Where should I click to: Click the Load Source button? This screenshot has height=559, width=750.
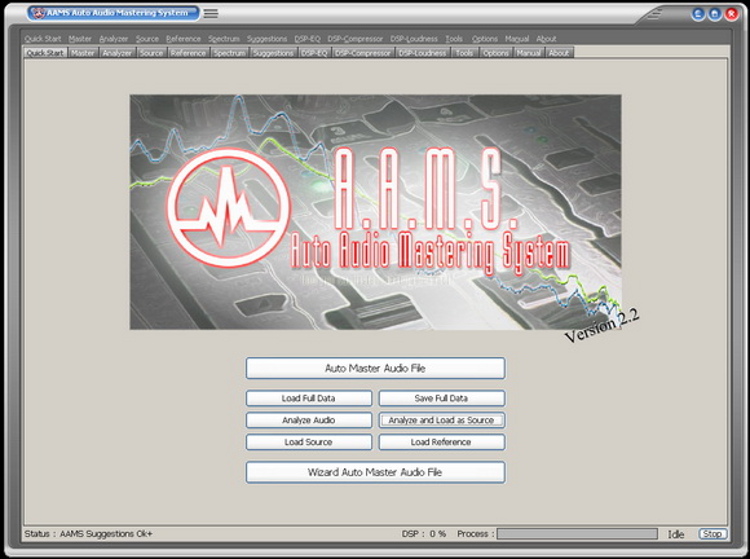coord(309,442)
